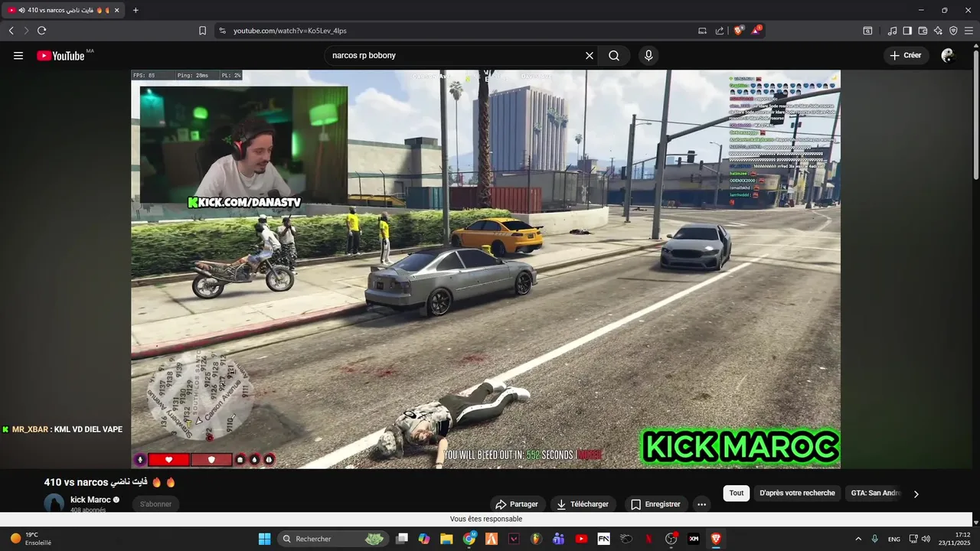Click the video title 410 vs narcos

point(109,482)
